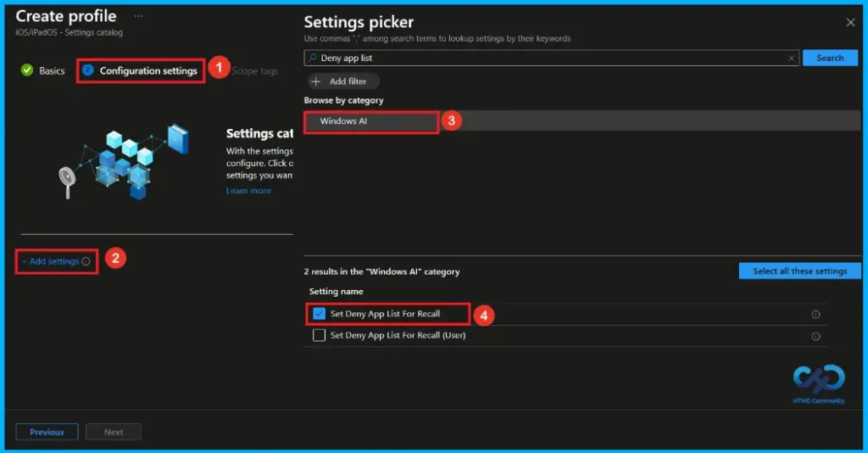The width and height of the screenshot is (868, 453).
Task: Click the Create profile heading
Action: coord(66,16)
